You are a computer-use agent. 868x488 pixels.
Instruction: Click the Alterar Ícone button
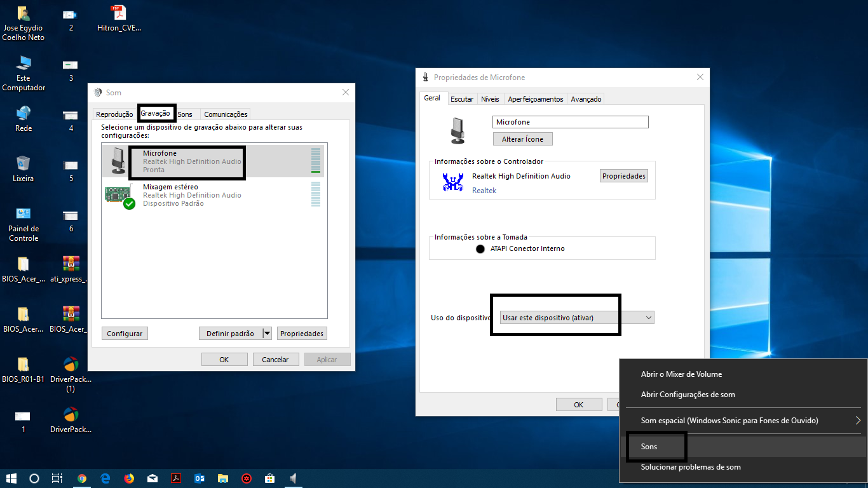523,139
